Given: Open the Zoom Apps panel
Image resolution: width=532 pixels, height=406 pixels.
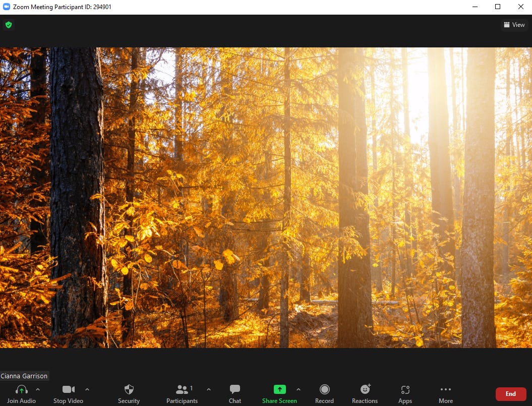Looking at the screenshot, I should [x=405, y=389].
